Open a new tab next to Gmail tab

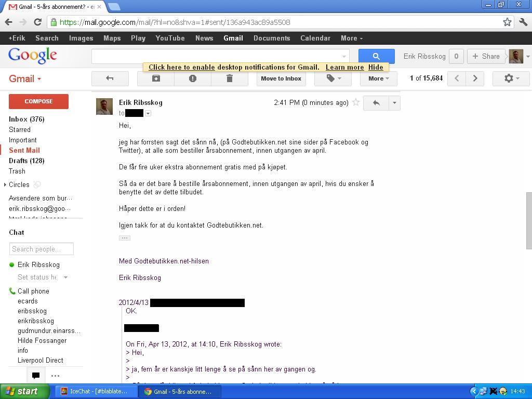click(x=114, y=6)
